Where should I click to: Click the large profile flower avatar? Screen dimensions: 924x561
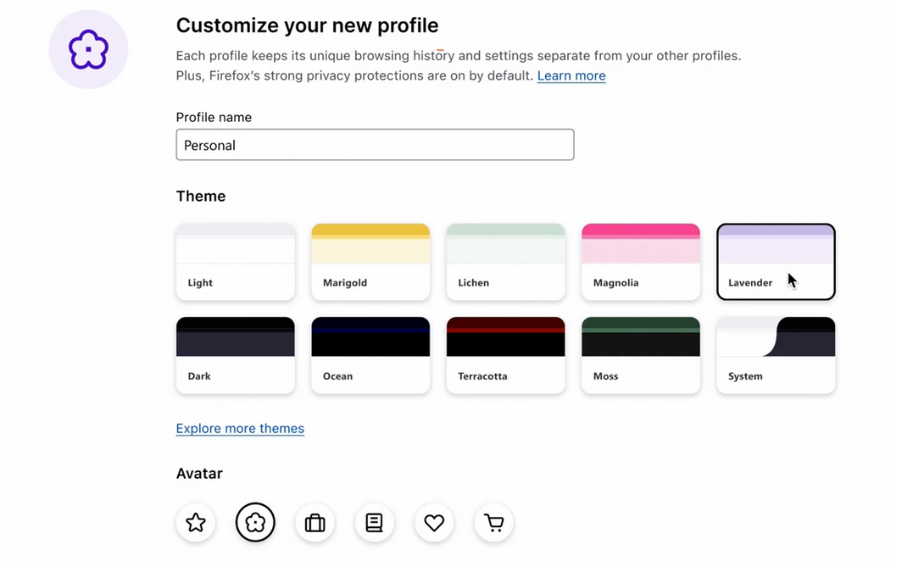88,50
